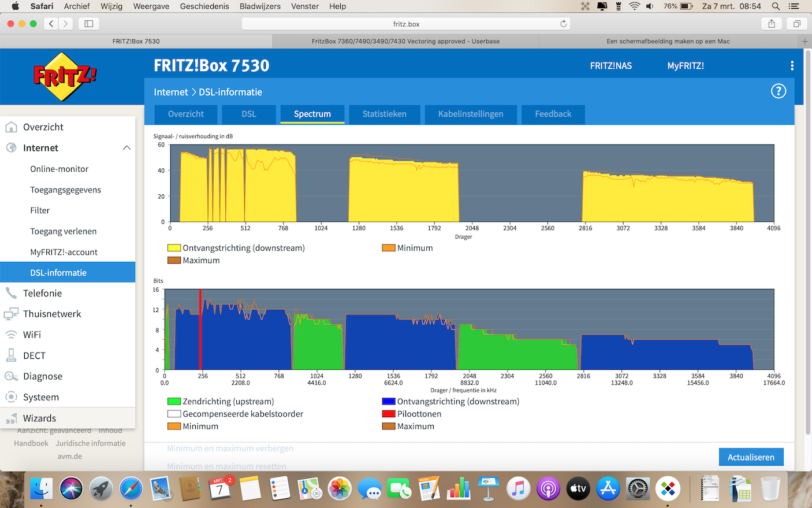This screenshot has height=508, width=812.
Task: Click the Diagnose icon in sidebar
Action: [x=11, y=376]
